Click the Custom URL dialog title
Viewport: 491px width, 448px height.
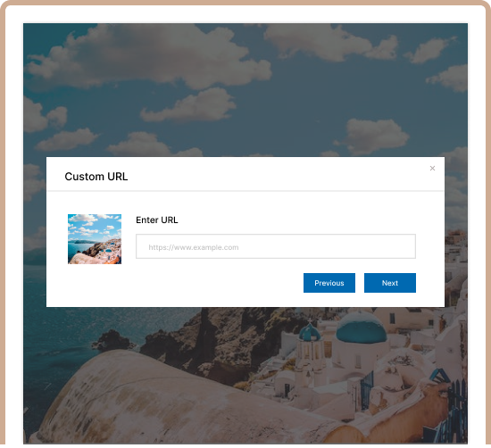96,177
